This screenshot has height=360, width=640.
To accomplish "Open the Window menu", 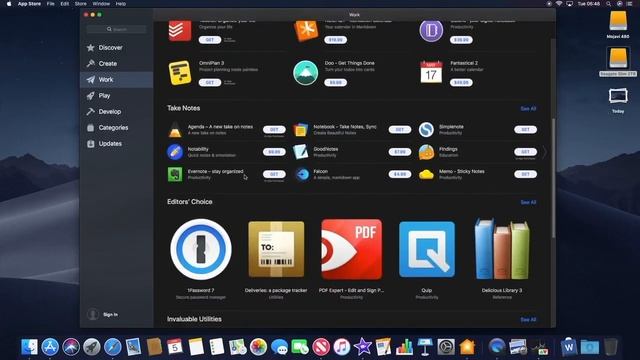I will point(101,4).
